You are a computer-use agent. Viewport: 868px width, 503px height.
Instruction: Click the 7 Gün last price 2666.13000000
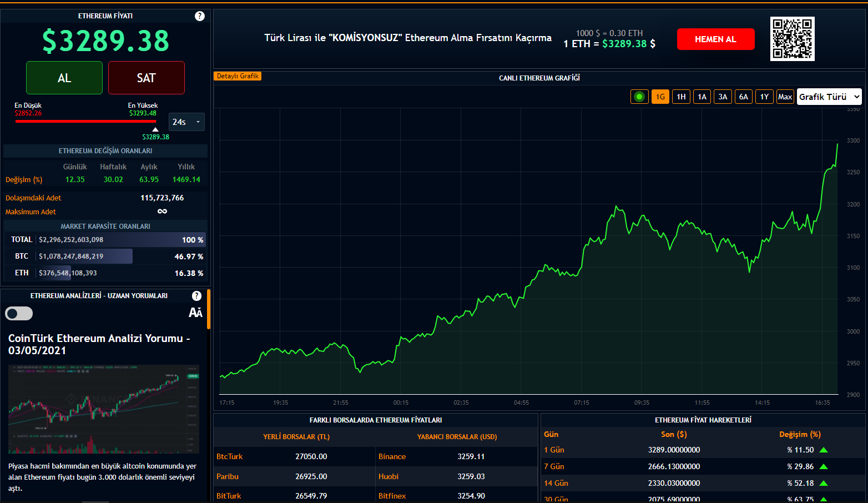point(674,467)
